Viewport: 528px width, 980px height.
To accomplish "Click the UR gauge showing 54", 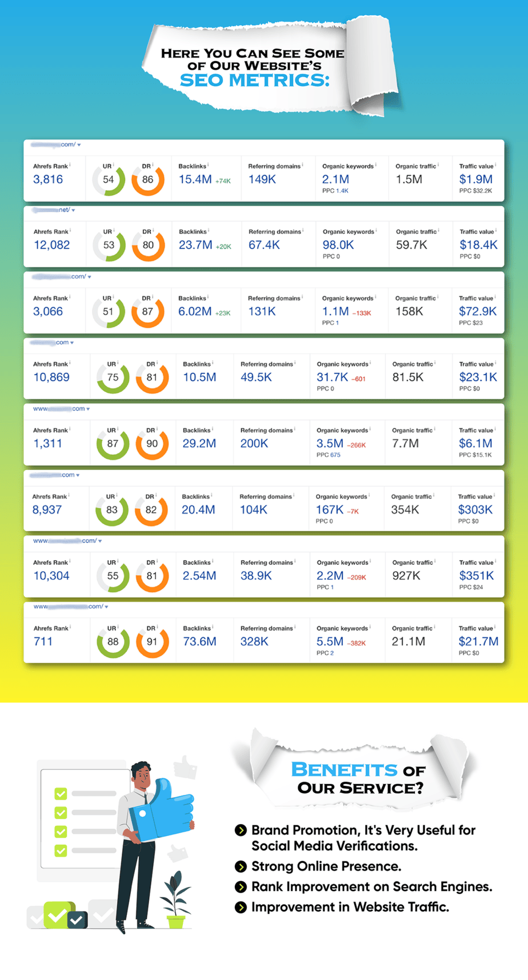I will pos(108,180).
